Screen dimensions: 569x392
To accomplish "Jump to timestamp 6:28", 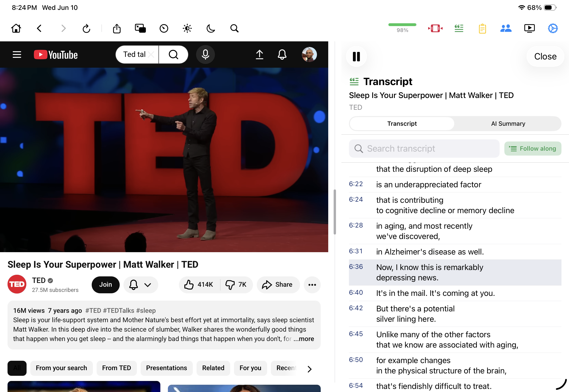I will click(x=356, y=225).
